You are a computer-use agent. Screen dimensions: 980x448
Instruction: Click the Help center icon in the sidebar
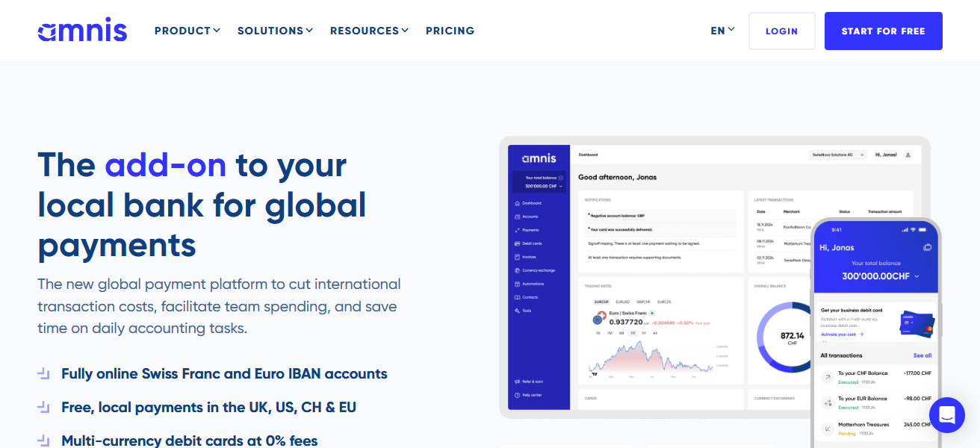tap(517, 395)
